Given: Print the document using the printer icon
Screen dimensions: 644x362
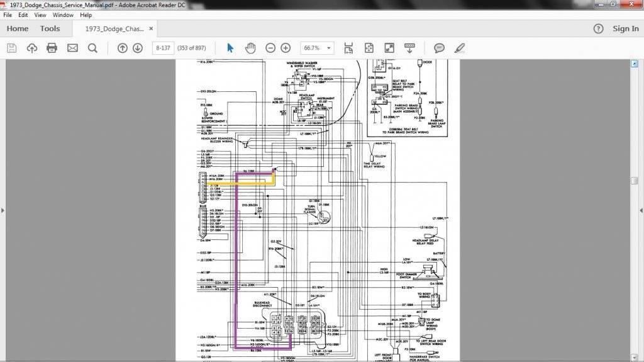Looking at the screenshot, I should tap(52, 48).
